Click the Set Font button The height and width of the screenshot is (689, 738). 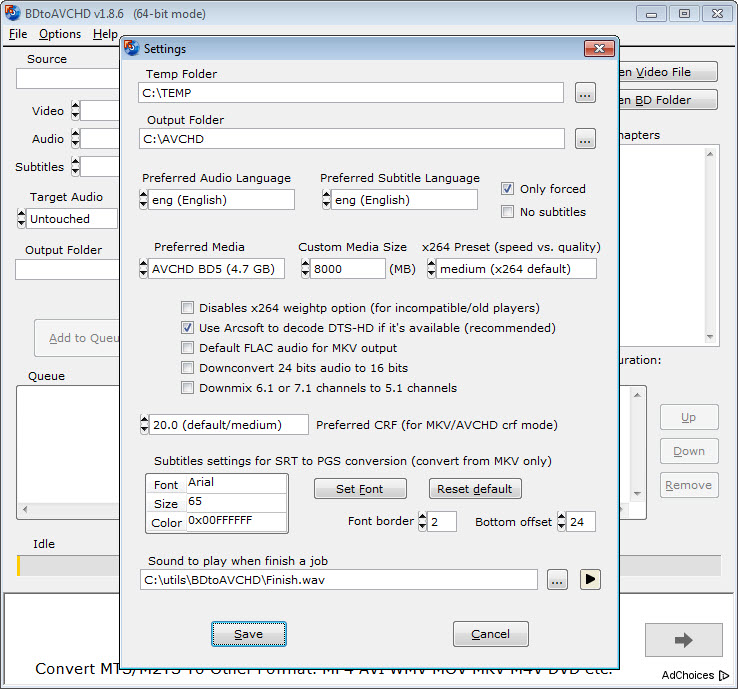coord(360,489)
